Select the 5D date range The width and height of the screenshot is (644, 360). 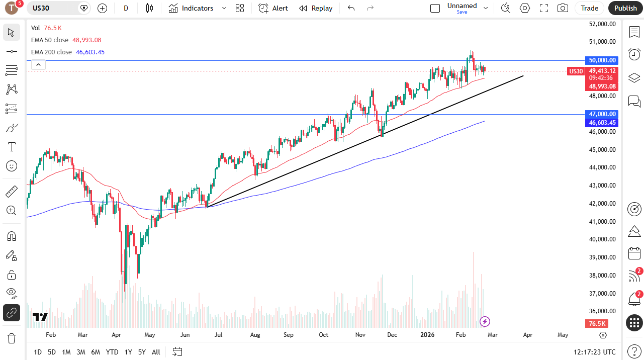coord(52,352)
